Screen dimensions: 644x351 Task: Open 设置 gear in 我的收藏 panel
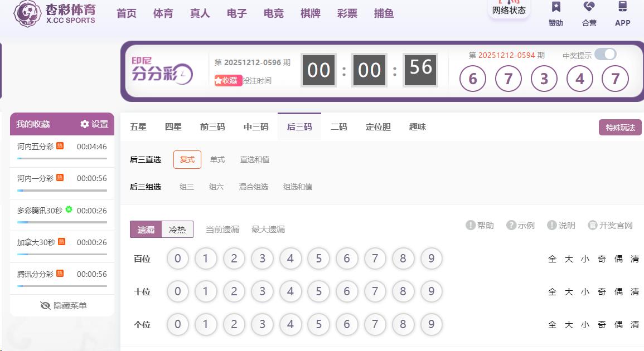click(x=85, y=124)
